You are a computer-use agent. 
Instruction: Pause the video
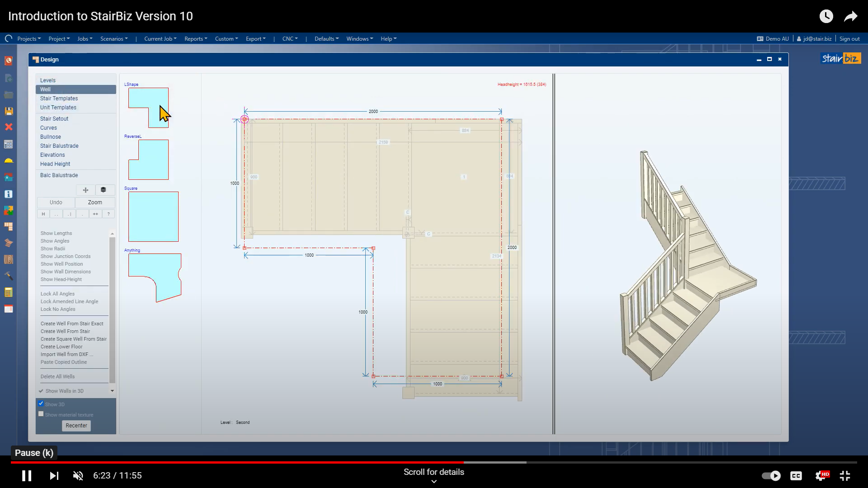click(x=27, y=475)
